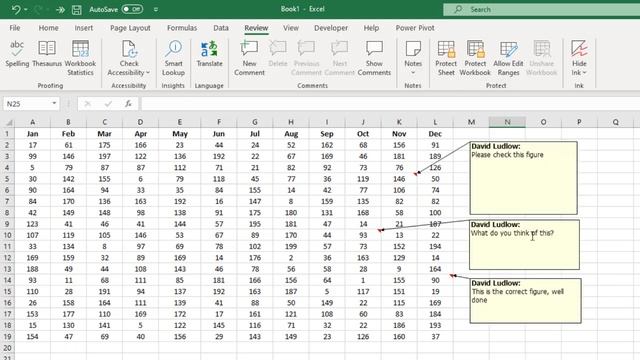
Task: Click cell F18 containing 145
Action: [x=219, y=325]
